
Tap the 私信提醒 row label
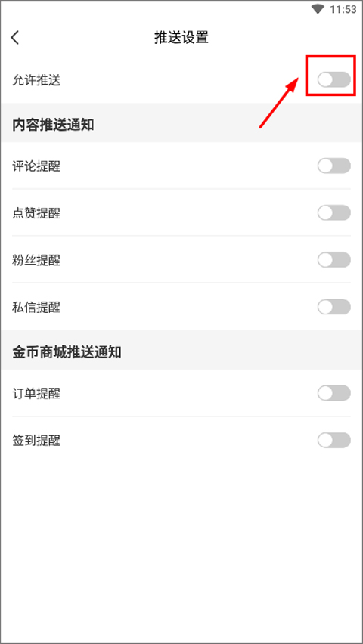pyautogui.click(x=36, y=307)
